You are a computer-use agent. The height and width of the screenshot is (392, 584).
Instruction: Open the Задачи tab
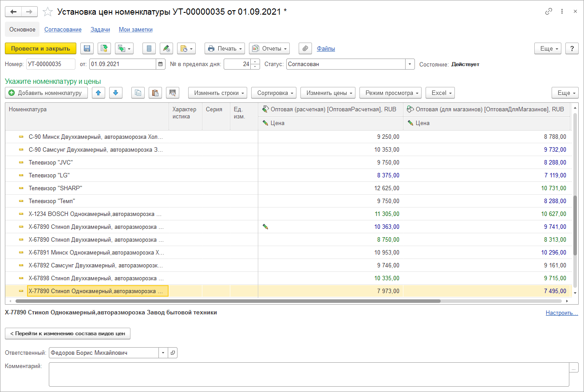click(x=100, y=30)
